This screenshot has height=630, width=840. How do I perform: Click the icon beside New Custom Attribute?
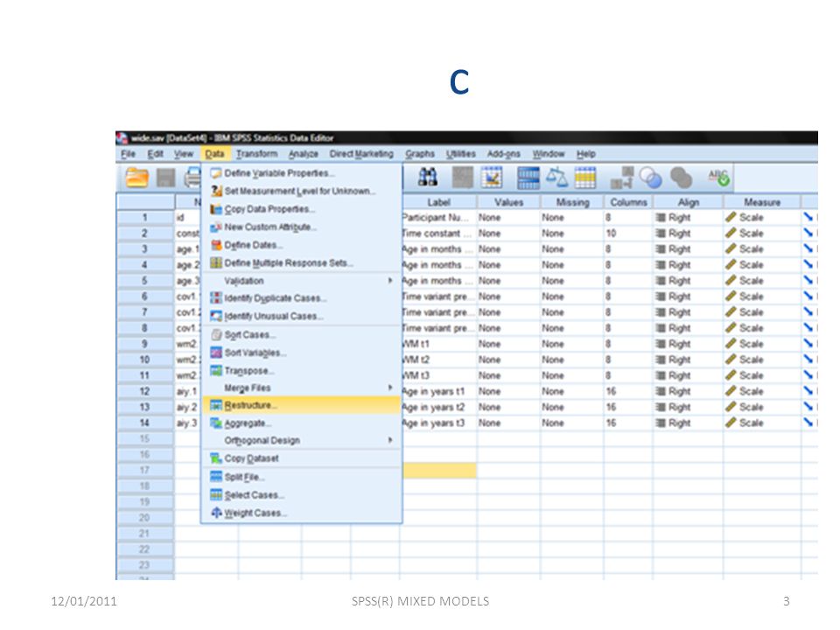tap(216, 227)
